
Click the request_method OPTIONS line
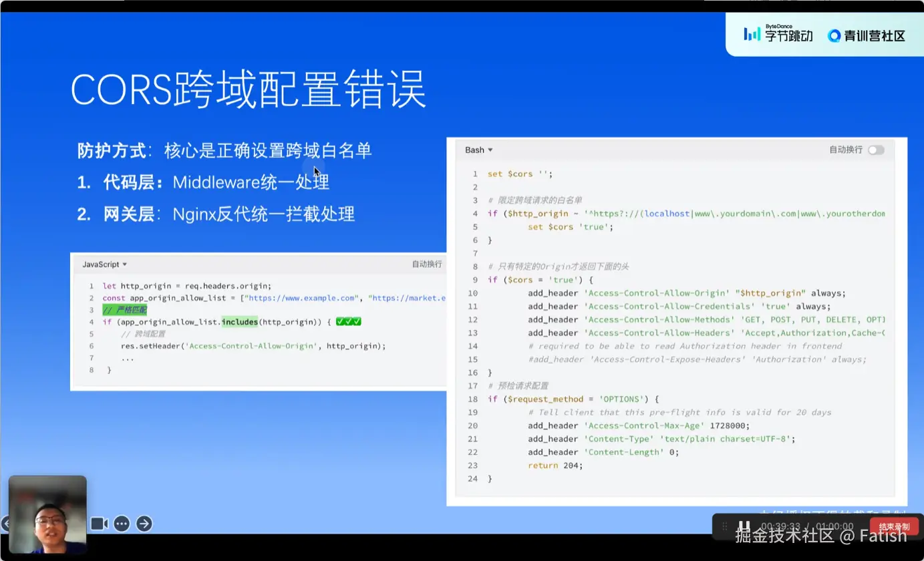point(573,399)
